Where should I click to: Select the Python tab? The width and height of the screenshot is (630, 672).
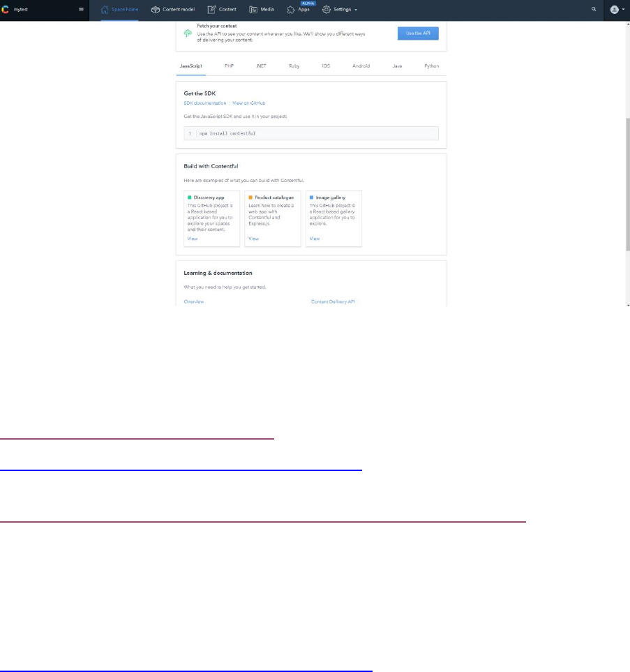point(432,66)
